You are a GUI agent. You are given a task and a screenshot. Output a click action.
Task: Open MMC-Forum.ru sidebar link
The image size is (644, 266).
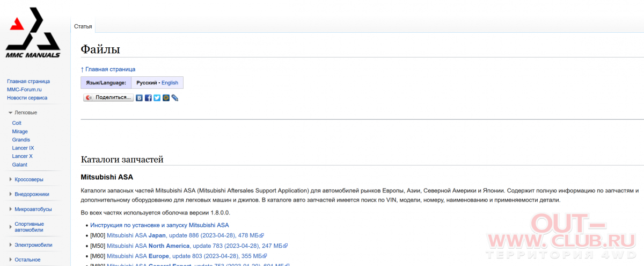click(x=24, y=89)
